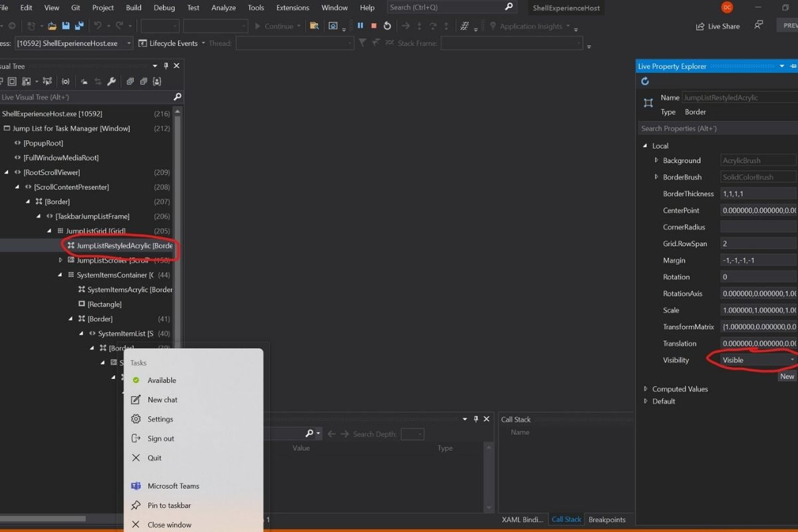Viewport: 798px width, 532px height.
Task: Click the Open File toolbar icon
Action: pyautogui.click(x=52, y=26)
